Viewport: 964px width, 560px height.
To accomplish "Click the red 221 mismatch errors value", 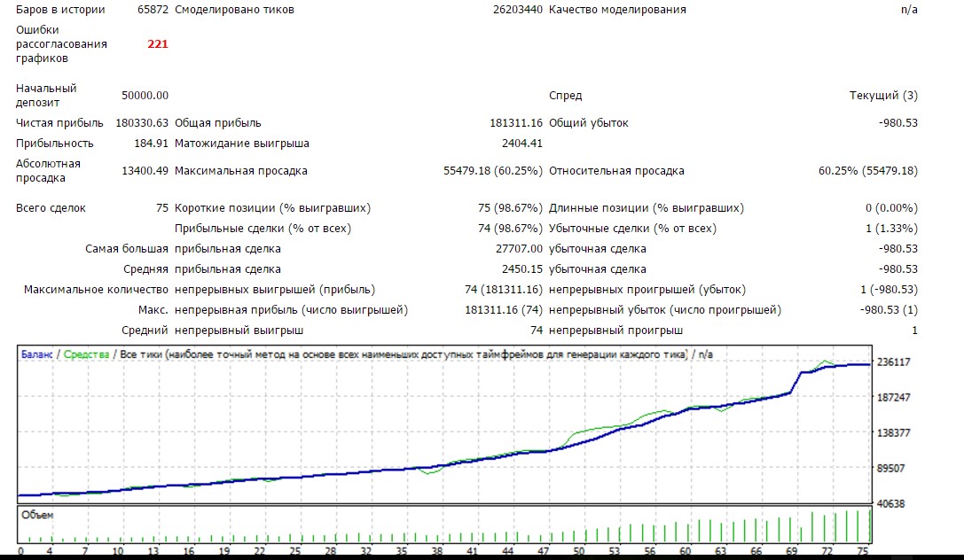I will point(157,43).
